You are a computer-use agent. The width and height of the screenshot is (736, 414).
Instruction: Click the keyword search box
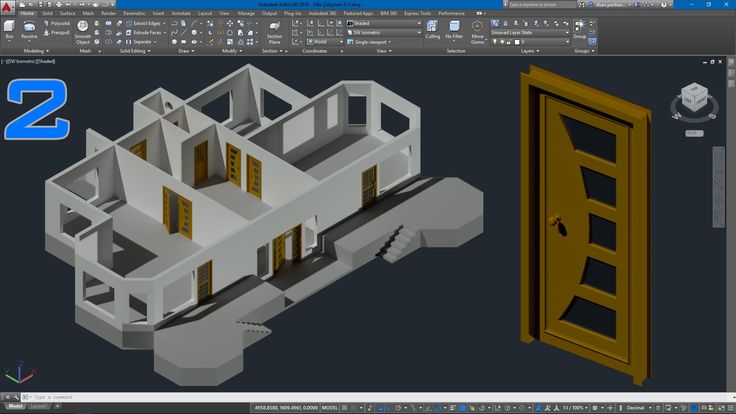point(542,5)
